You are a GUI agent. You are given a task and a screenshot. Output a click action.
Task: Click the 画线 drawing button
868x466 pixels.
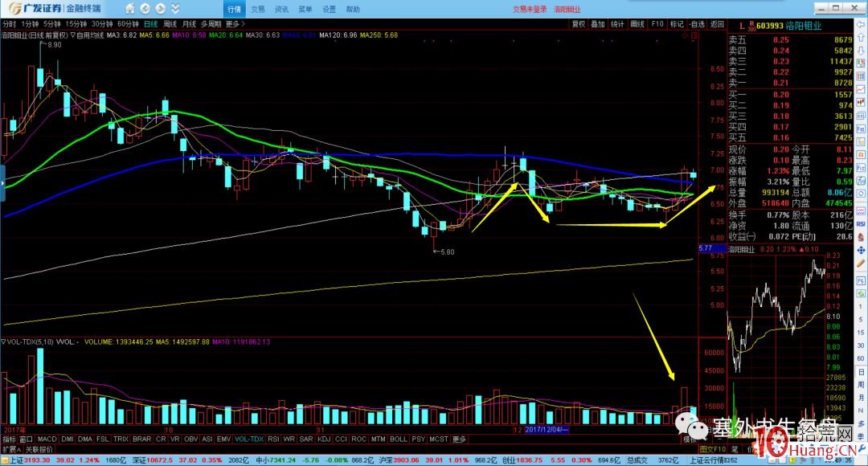click(x=637, y=24)
